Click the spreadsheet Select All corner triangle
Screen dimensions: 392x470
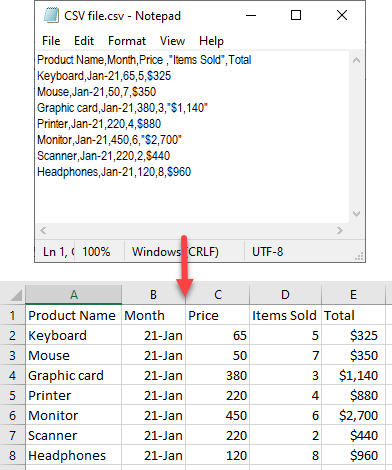(x=16, y=295)
